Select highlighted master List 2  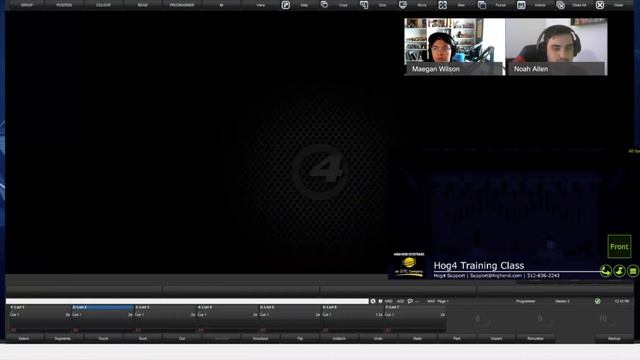pos(102,319)
